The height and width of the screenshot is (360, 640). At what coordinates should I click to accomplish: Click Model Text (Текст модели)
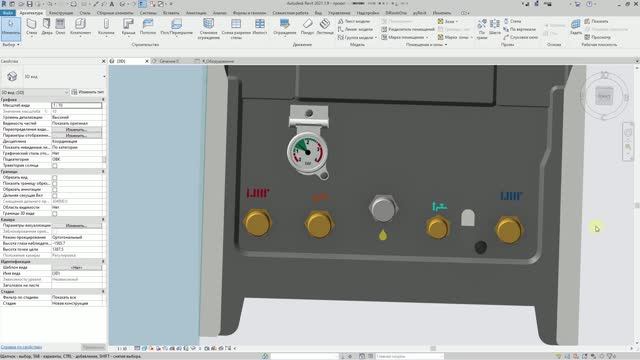coord(354,21)
